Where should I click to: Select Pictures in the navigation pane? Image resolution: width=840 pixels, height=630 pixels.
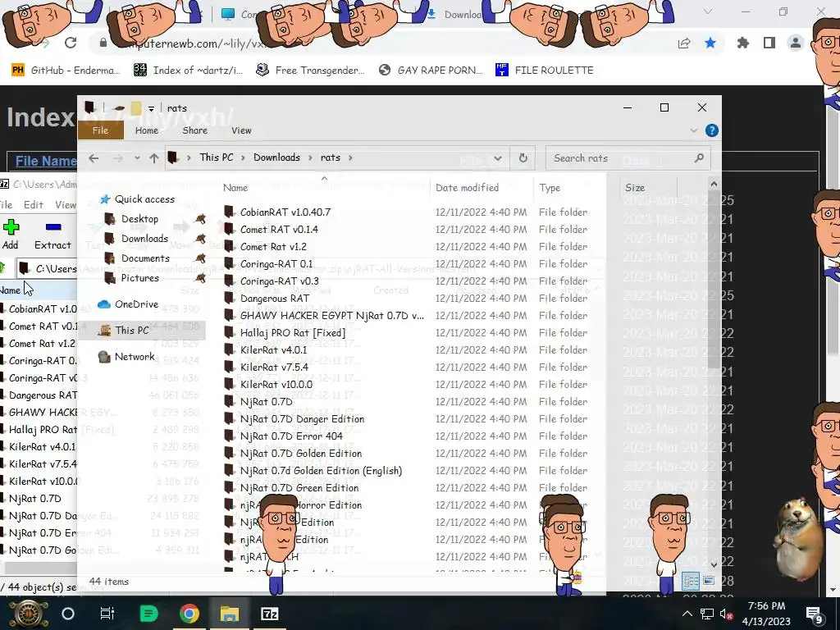(x=139, y=277)
